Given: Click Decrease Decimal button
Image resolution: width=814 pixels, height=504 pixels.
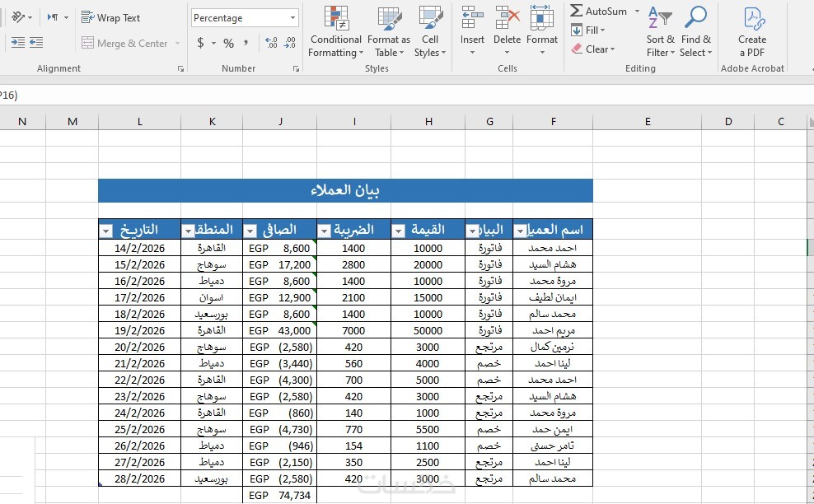Looking at the screenshot, I should [x=289, y=43].
